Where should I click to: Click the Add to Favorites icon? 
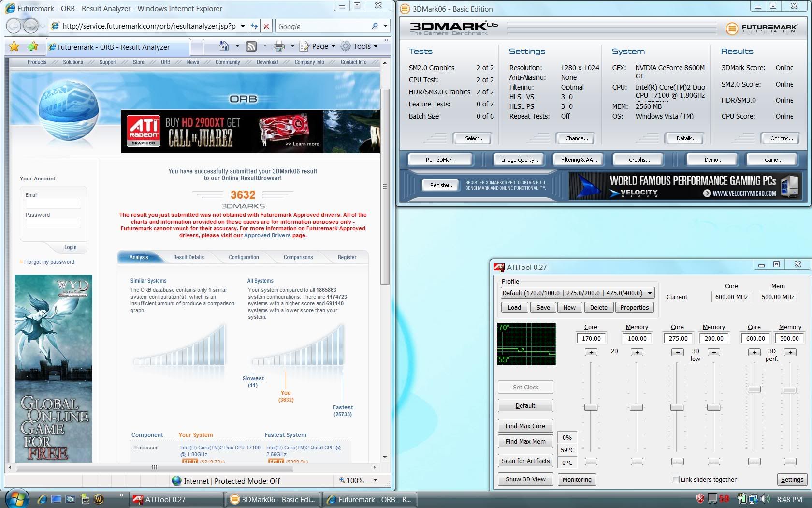coord(33,46)
